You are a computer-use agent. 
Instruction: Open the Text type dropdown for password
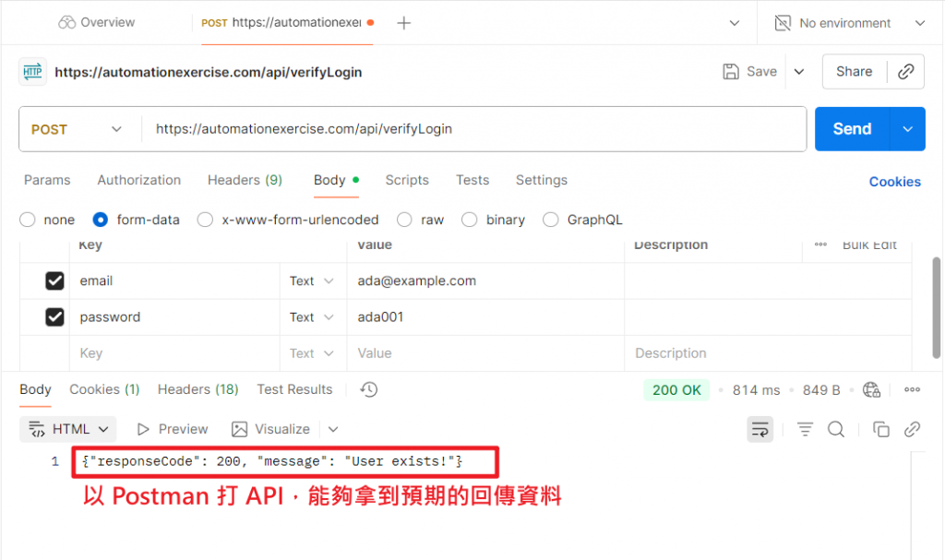(312, 317)
